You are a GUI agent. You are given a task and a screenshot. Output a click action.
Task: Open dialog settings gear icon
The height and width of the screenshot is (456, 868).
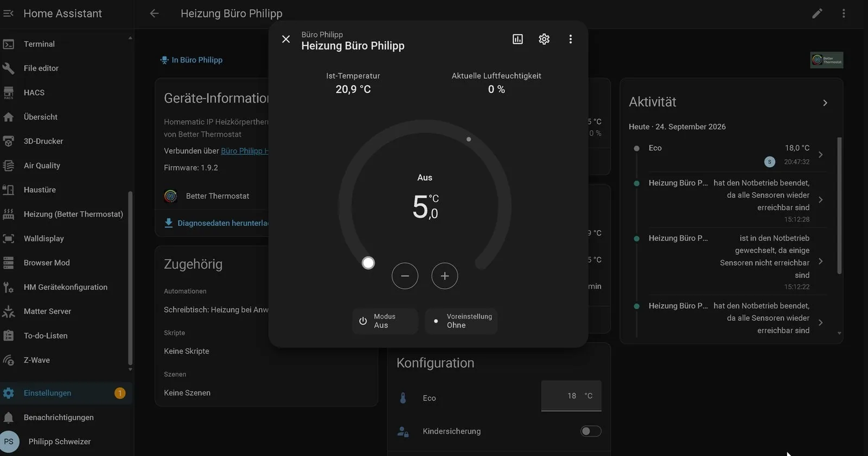tap(544, 39)
